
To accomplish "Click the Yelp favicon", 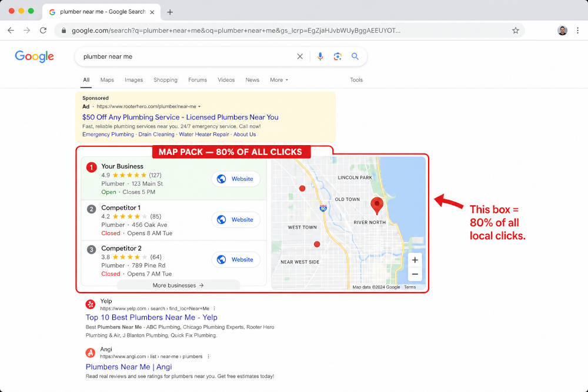I will click(91, 304).
